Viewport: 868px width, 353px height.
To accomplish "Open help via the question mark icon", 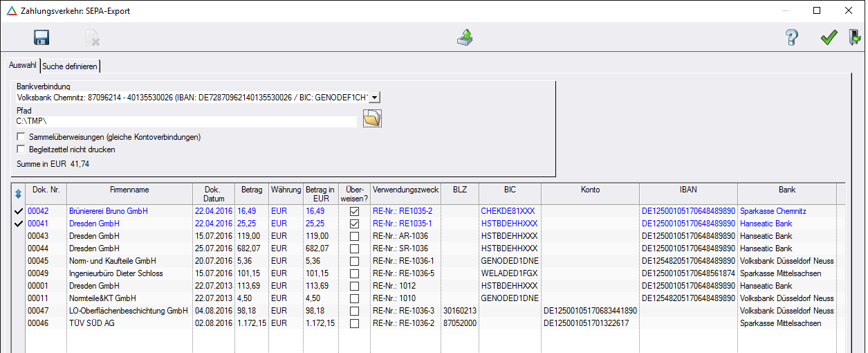I will (792, 38).
